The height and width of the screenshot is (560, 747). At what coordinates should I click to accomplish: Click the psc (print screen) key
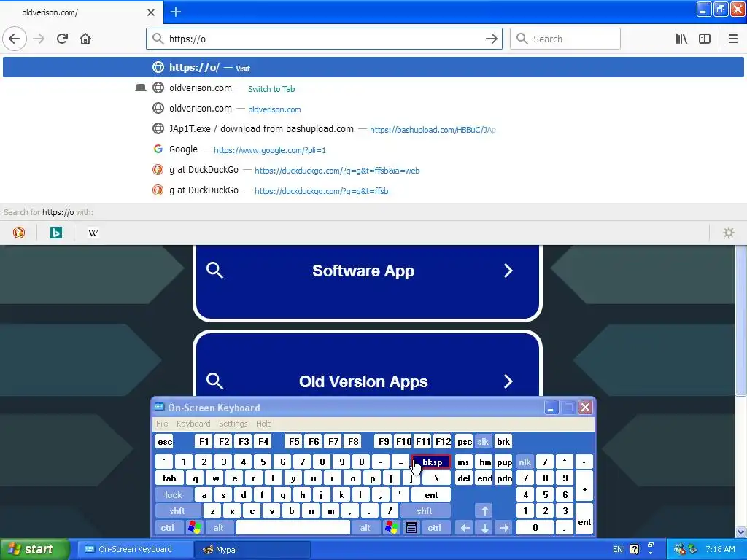(x=464, y=442)
